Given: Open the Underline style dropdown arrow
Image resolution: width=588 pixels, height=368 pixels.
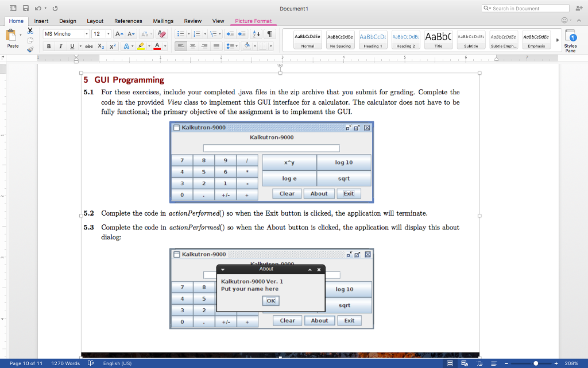Looking at the screenshot, I should [x=80, y=46].
